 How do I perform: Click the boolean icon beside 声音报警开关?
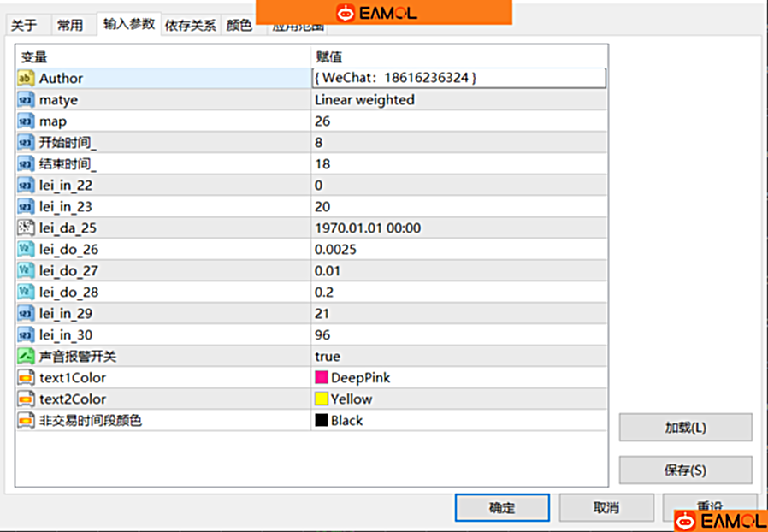point(25,357)
